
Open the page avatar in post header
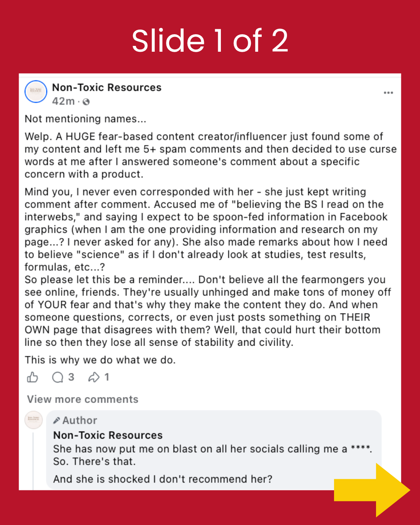[36, 92]
